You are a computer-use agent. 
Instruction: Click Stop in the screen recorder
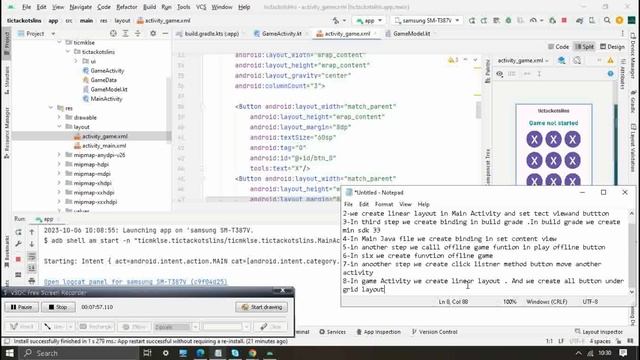pos(58,307)
